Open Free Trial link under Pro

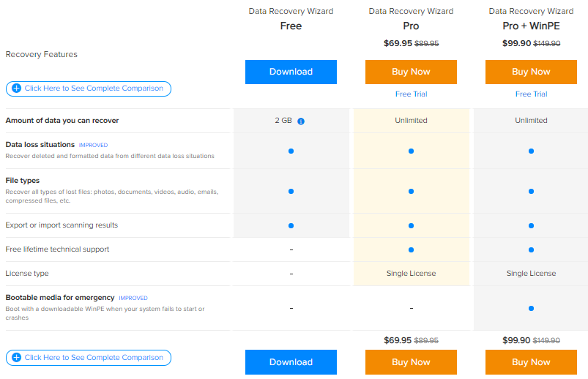(411, 94)
